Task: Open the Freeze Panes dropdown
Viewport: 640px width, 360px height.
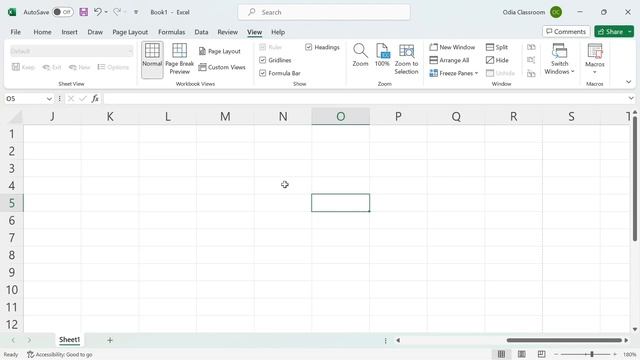Action: pyautogui.click(x=454, y=73)
